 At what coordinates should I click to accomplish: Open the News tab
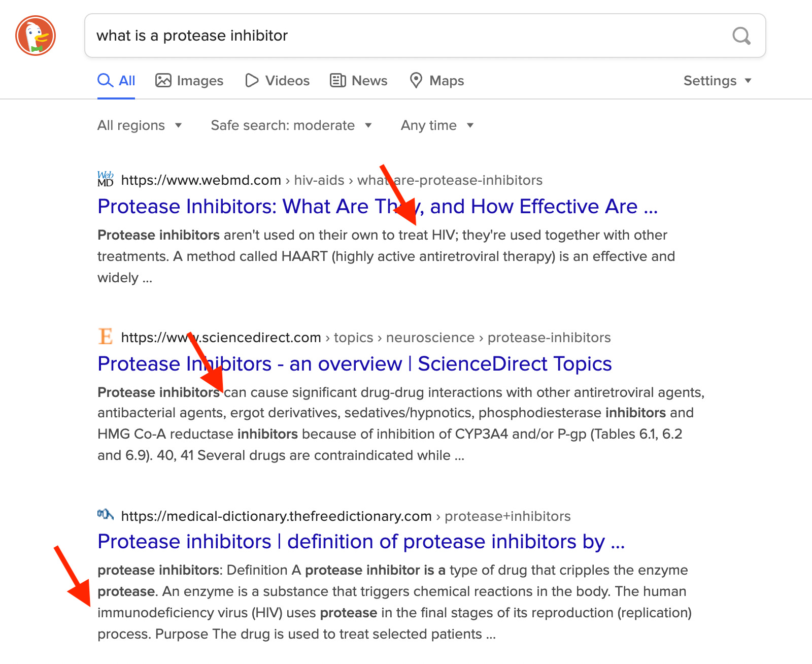(359, 81)
